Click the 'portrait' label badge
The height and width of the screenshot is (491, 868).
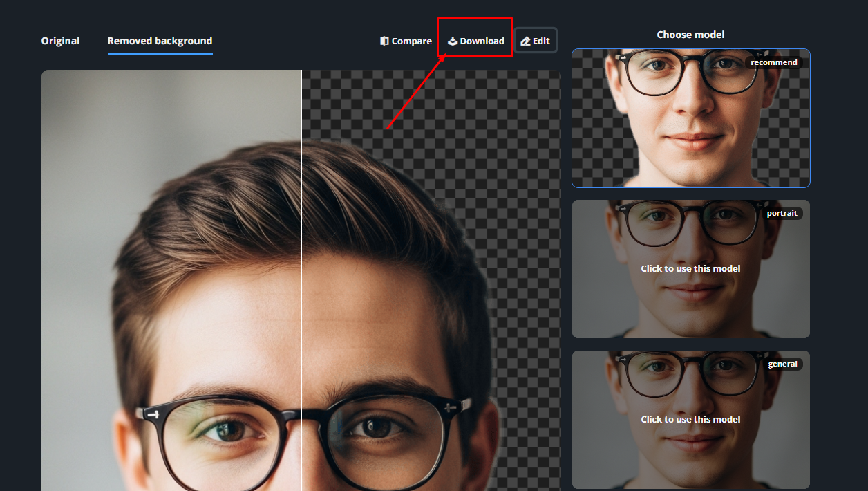782,213
